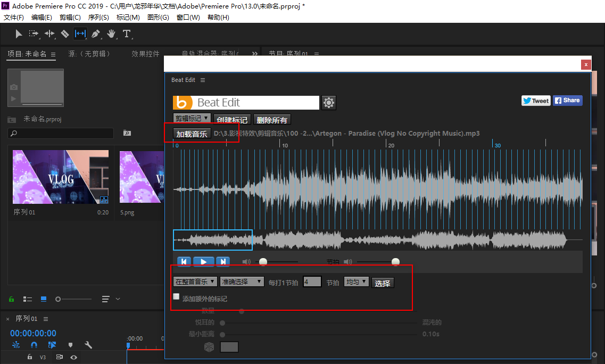Click 加载音乐 load music button
The width and height of the screenshot is (605, 364).
click(x=192, y=134)
